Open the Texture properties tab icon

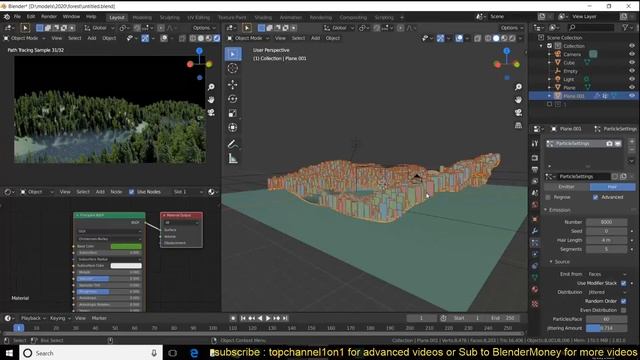pos(535,304)
